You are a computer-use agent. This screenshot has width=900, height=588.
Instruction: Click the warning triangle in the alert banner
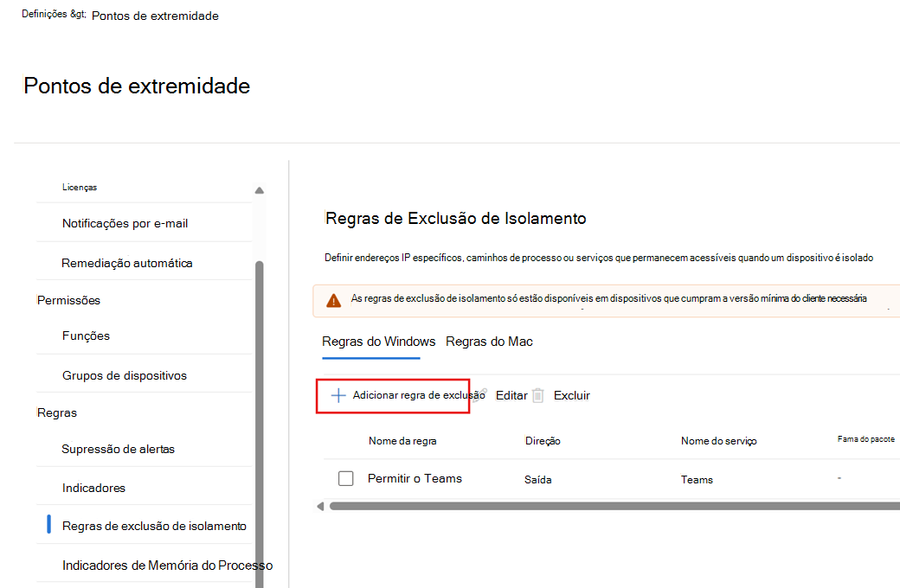tap(333, 300)
